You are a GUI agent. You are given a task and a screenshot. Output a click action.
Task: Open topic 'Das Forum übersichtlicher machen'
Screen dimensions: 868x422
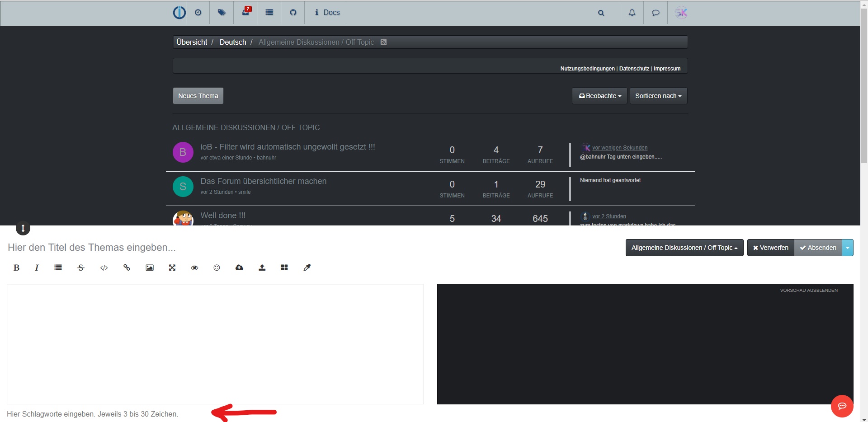(x=263, y=181)
